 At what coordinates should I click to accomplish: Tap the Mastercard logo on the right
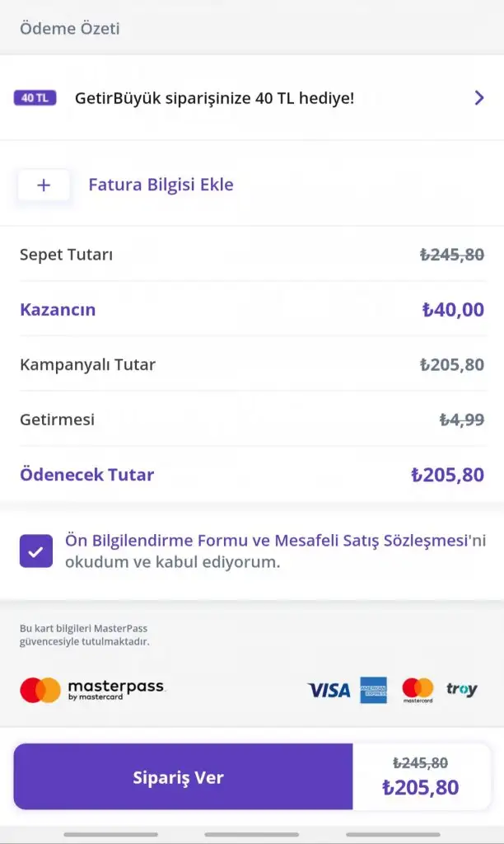[418, 690]
